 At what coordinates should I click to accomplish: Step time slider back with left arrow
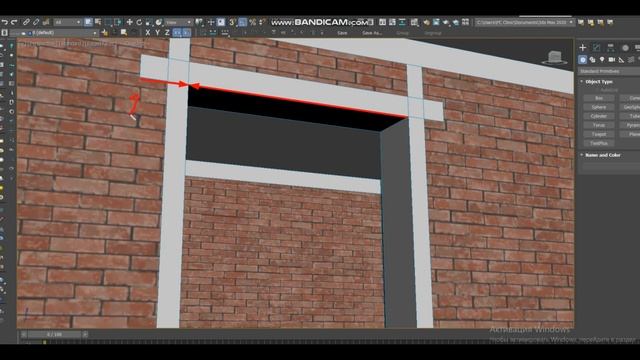coord(24,334)
